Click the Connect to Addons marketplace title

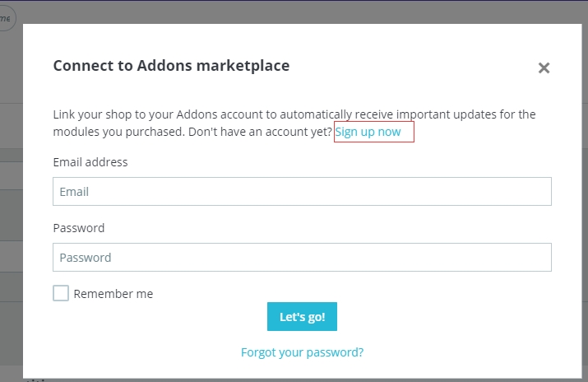point(171,66)
